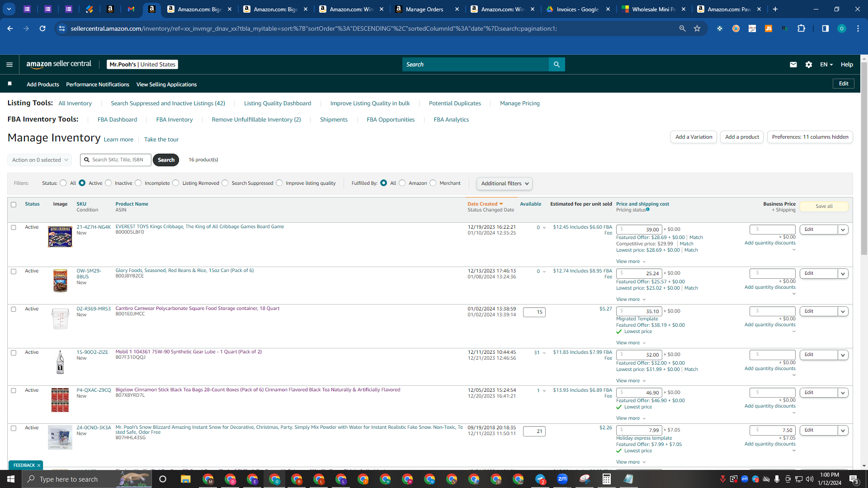This screenshot has width=868, height=488.
Task: Expand the Available chevron for Bigelow Cinnamon Tea
Action: coord(544,391)
